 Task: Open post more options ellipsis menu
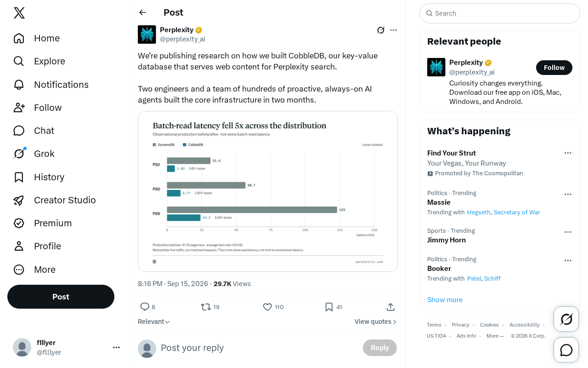coord(393,30)
